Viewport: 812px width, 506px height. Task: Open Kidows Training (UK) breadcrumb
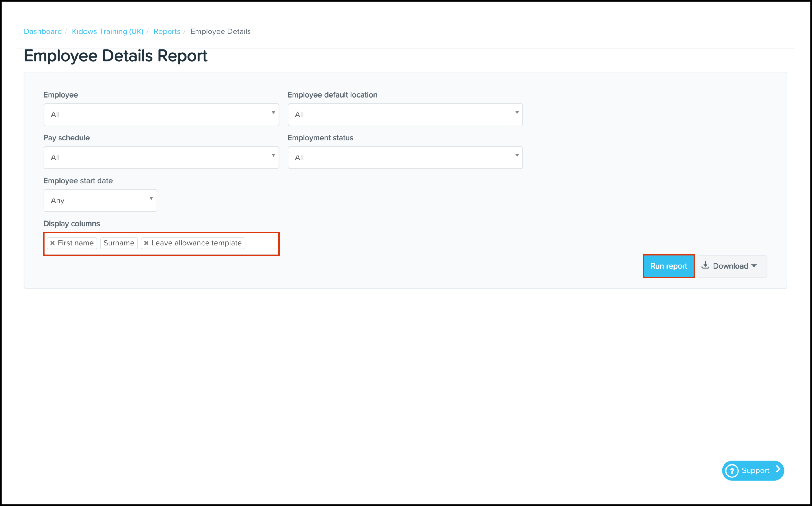(x=107, y=31)
